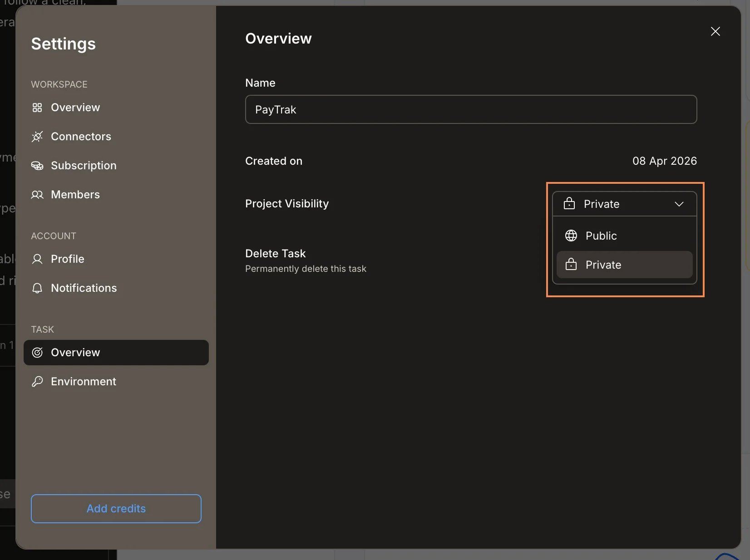Click the Add credits button
The height and width of the screenshot is (560, 750).
pyautogui.click(x=116, y=509)
